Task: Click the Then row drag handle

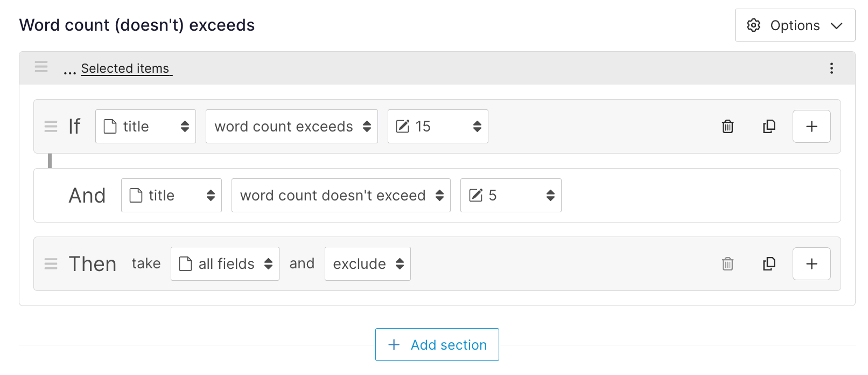Action: (x=51, y=264)
